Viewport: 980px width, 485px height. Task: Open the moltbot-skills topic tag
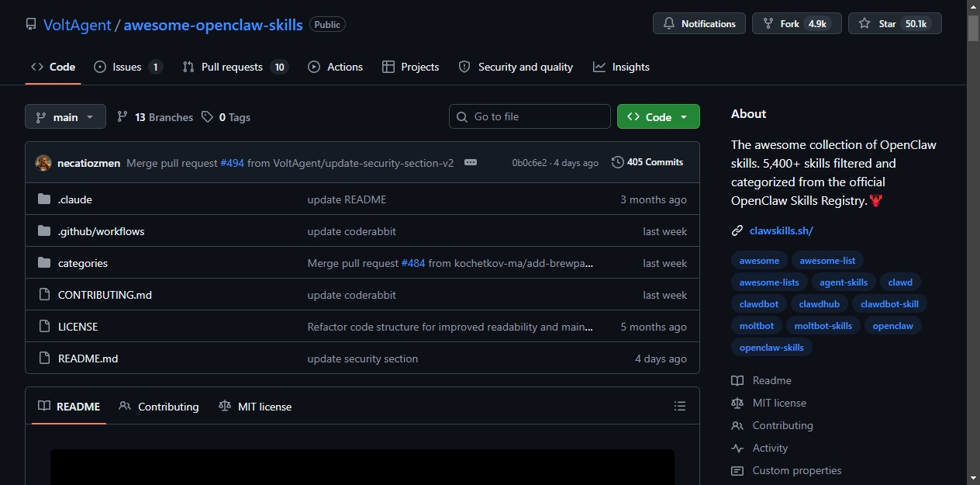point(823,326)
